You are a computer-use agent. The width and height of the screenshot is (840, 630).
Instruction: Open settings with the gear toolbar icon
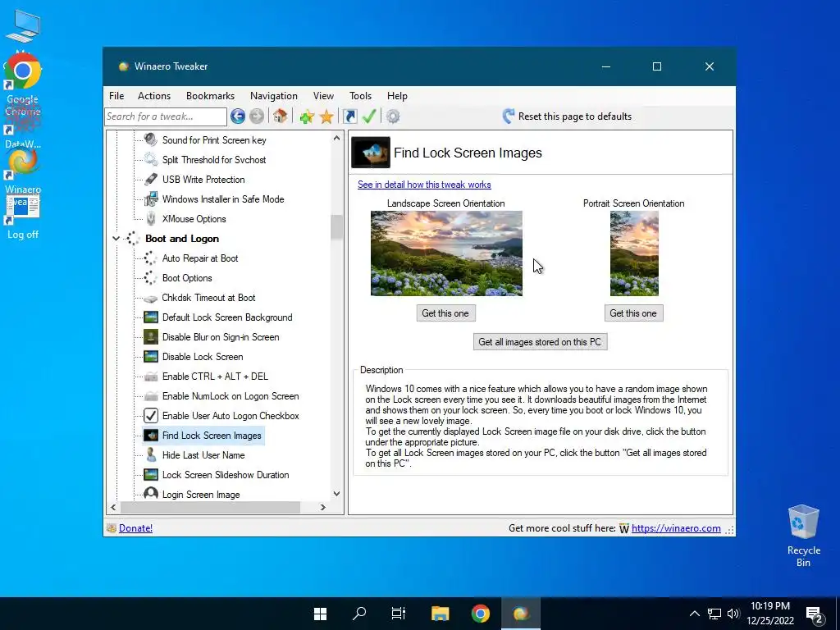point(393,116)
